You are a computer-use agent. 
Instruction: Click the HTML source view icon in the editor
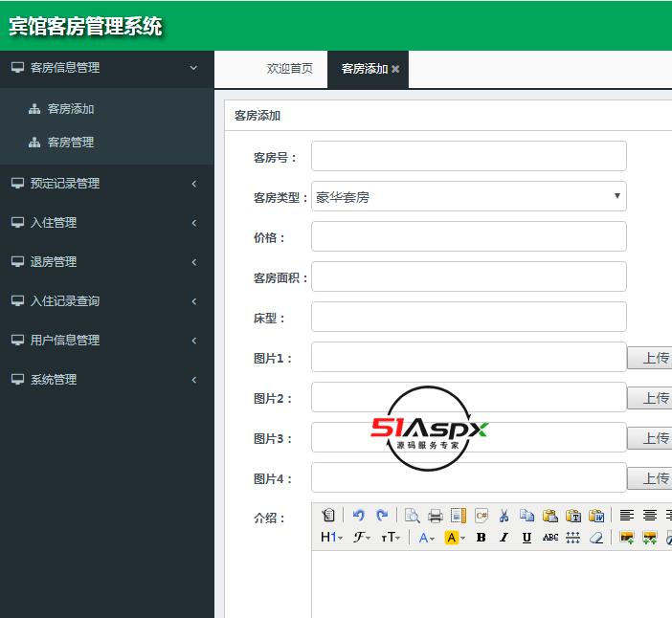(x=328, y=516)
